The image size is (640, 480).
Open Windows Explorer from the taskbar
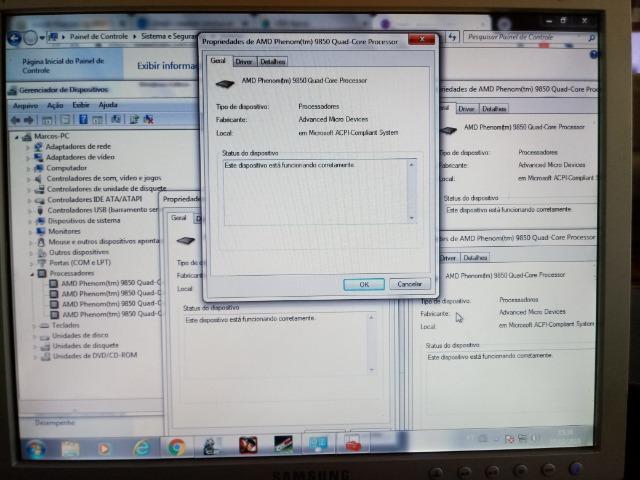click(x=70, y=449)
